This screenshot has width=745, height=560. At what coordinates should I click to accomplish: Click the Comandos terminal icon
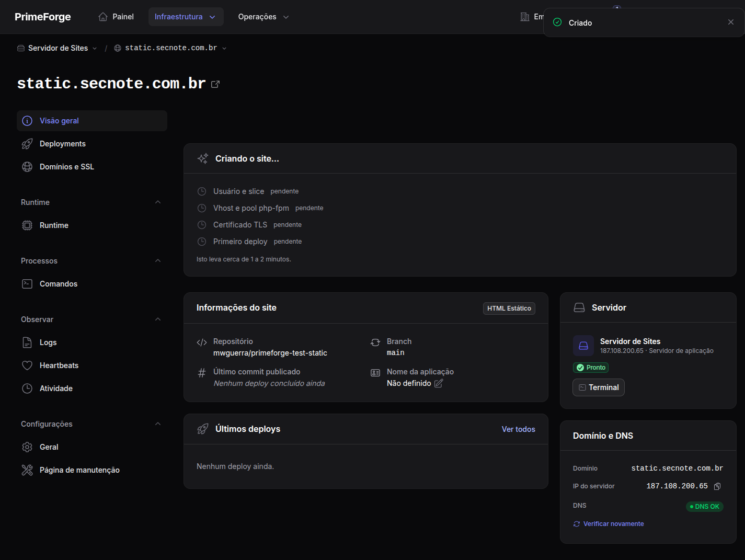27,284
